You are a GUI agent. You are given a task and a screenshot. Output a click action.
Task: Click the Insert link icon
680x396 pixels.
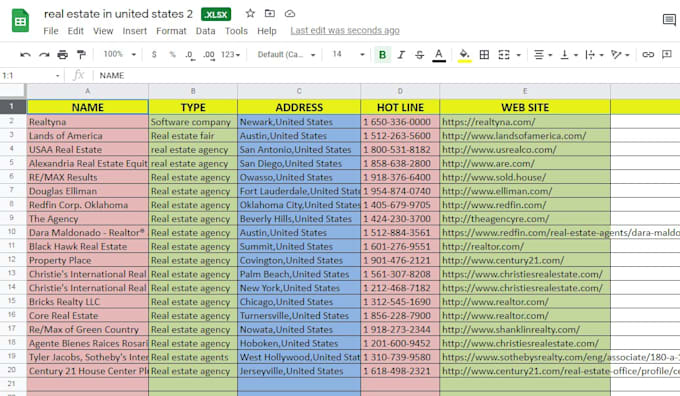(x=648, y=55)
